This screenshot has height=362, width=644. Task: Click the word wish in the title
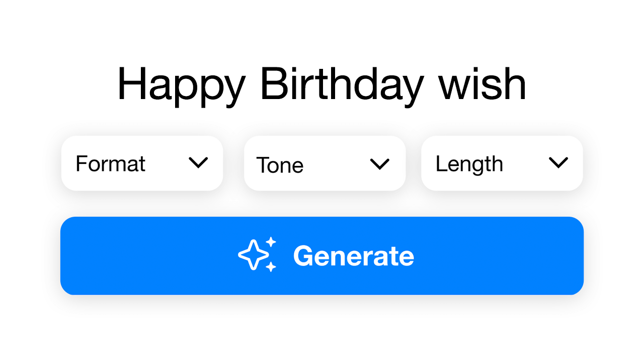(x=482, y=84)
